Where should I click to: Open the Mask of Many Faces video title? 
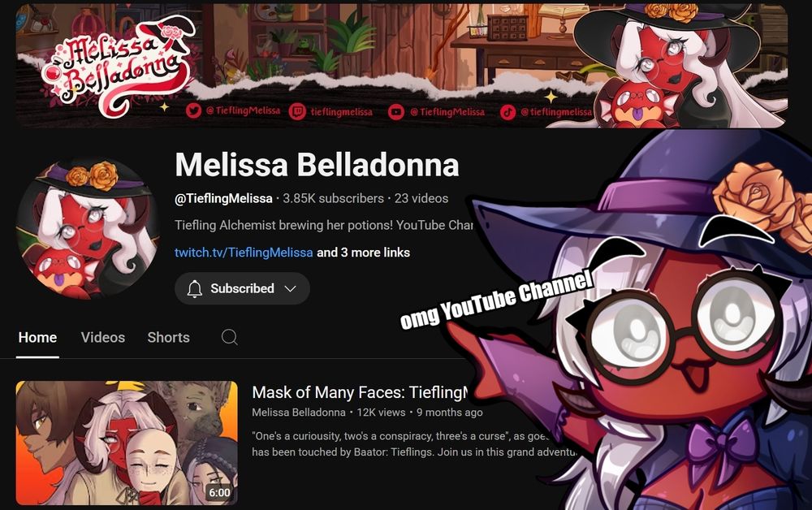coord(360,392)
